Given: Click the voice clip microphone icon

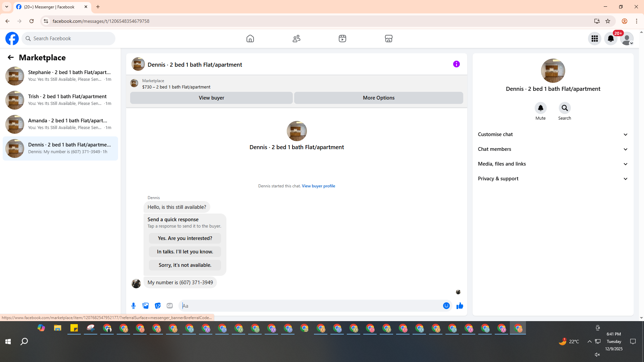Looking at the screenshot, I should 133,306.
